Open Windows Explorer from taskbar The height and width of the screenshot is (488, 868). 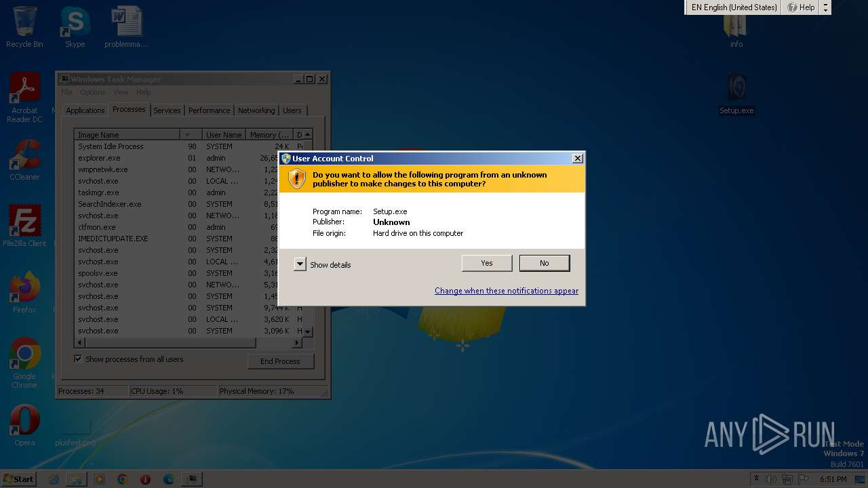pos(77,479)
